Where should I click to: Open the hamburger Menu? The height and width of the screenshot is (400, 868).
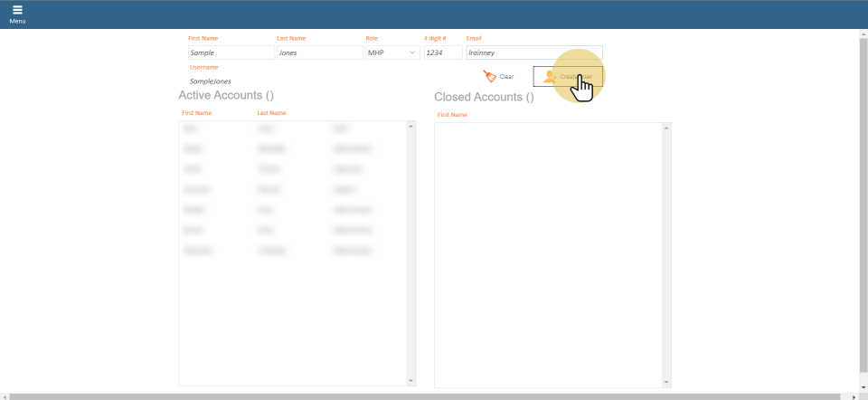[17, 14]
